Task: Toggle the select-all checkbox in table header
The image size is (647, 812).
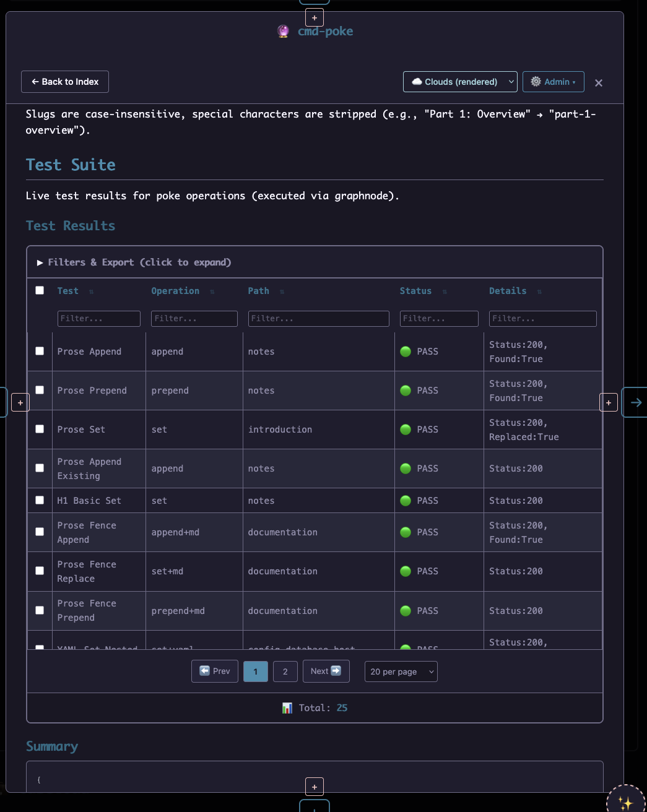Action: (40, 290)
